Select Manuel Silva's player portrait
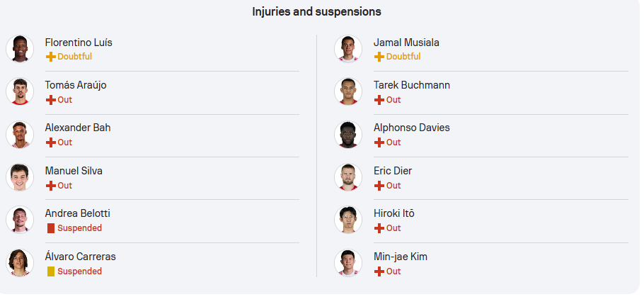Image resolution: width=644 pixels, height=297 pixels. tap(20, 177)
